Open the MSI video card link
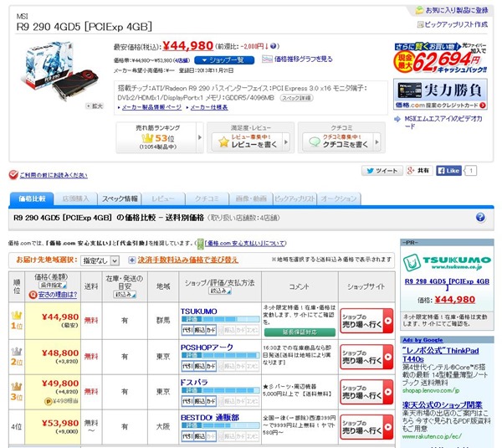This screenshot has width=502, height=448. coord(443,122)
